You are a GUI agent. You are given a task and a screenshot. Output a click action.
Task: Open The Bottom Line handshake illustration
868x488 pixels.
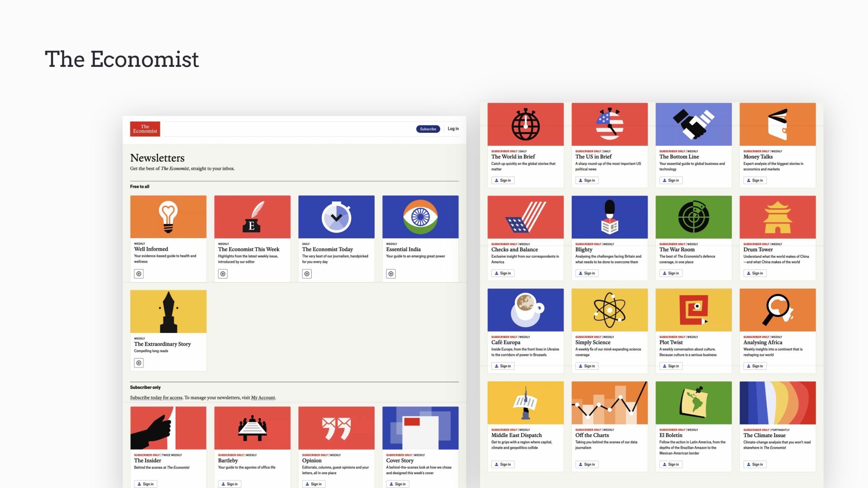click(x=693, y=124)
